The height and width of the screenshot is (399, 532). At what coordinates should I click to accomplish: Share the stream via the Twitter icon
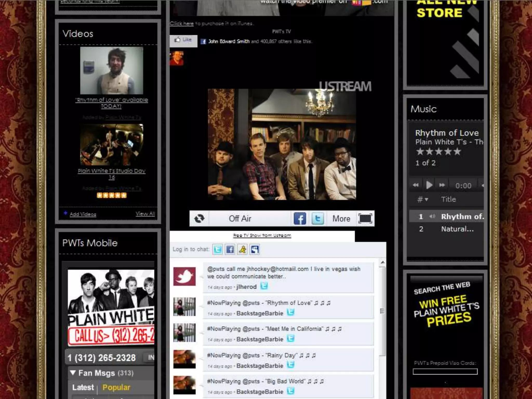[317, 218]
